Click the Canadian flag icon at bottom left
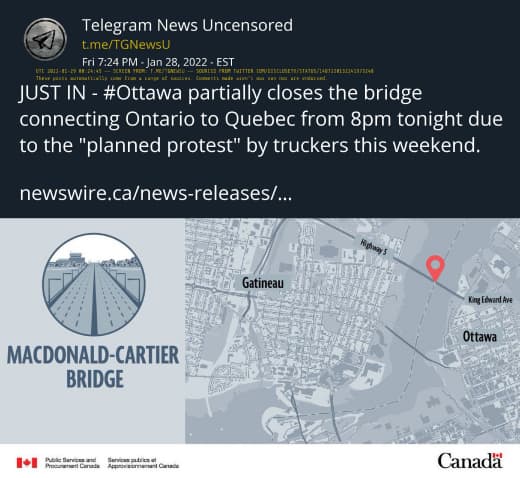Image resolution: width=520 pixels, height=478 pixels. point(27,463)
